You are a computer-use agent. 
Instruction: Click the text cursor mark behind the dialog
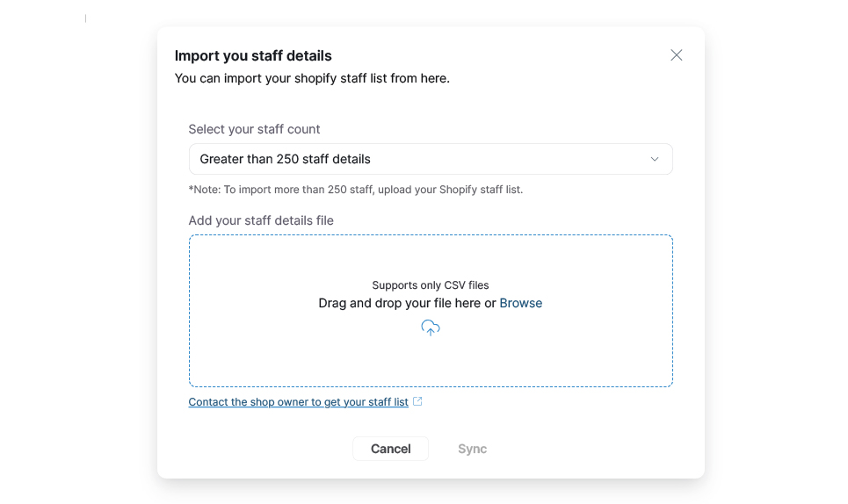coord(85,18)
